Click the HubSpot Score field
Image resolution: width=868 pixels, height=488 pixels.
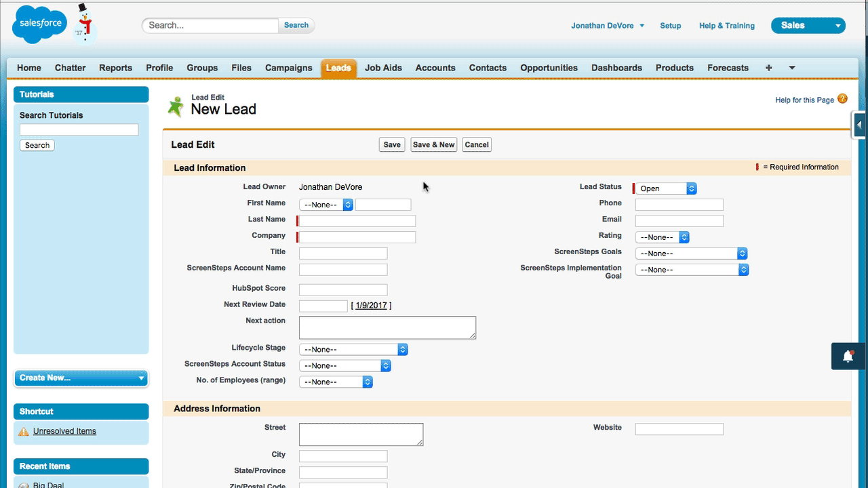[343, 290]
